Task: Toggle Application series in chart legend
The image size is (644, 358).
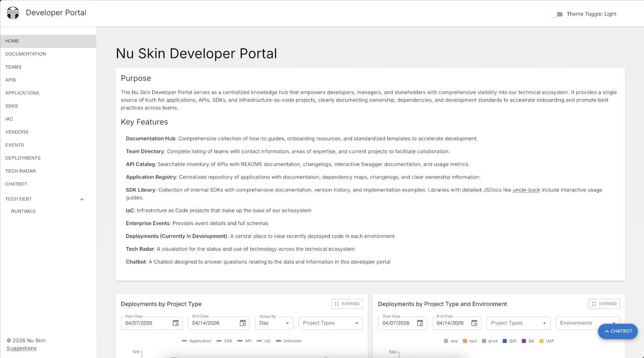Action: point(196,341)
